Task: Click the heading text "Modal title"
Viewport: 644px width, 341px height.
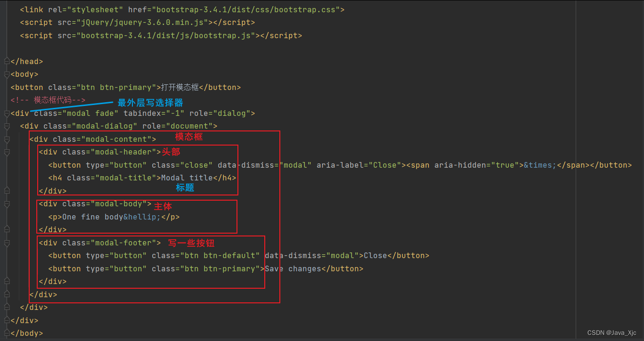Action: tap(187, 178)
